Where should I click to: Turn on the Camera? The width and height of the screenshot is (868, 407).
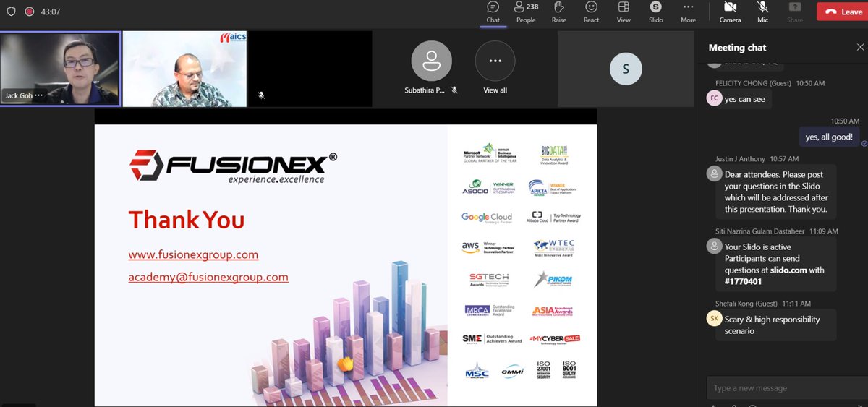(730, 12)
